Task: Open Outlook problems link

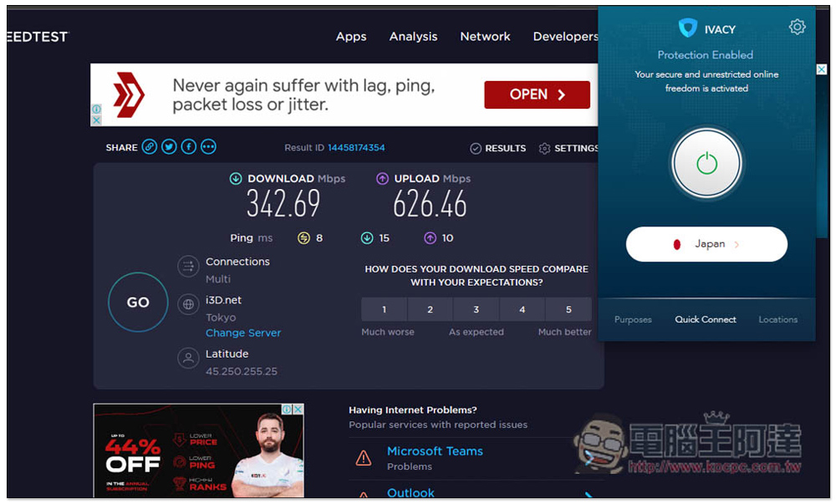Action: (410, 493)
